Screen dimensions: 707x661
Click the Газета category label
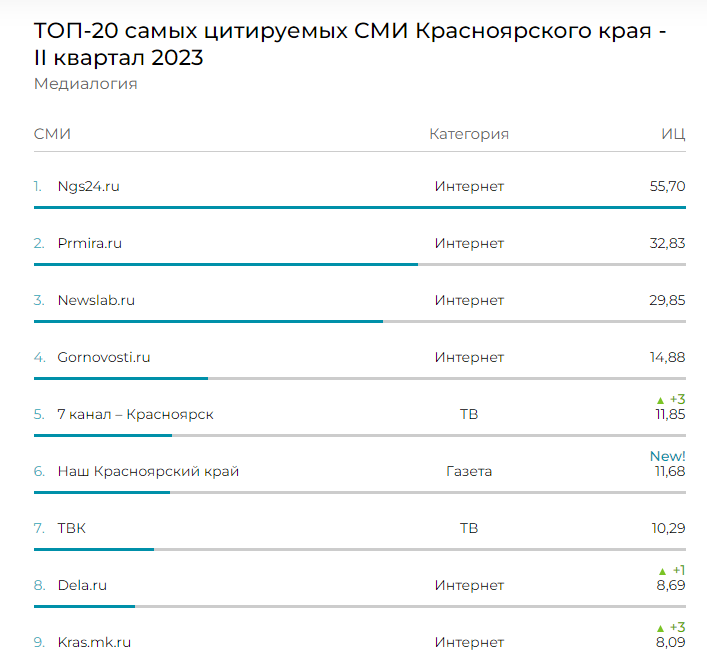coord(469,471)
